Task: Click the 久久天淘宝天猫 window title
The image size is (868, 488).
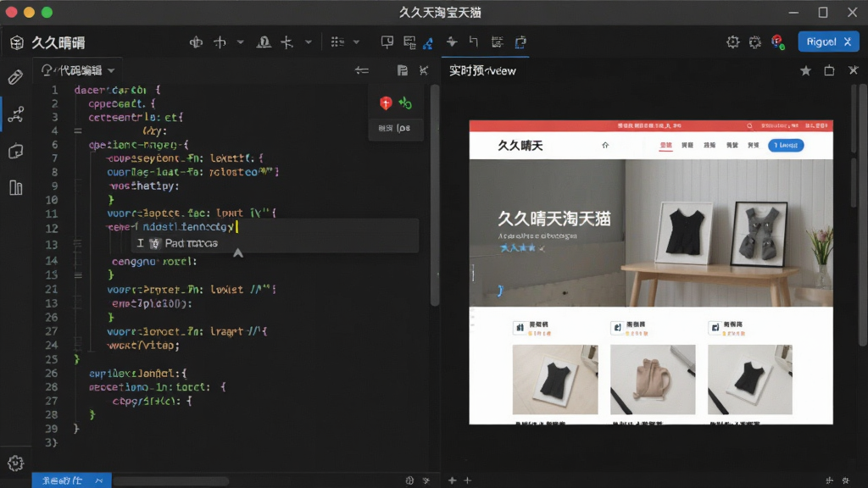Action: click(x=440, y=12)
